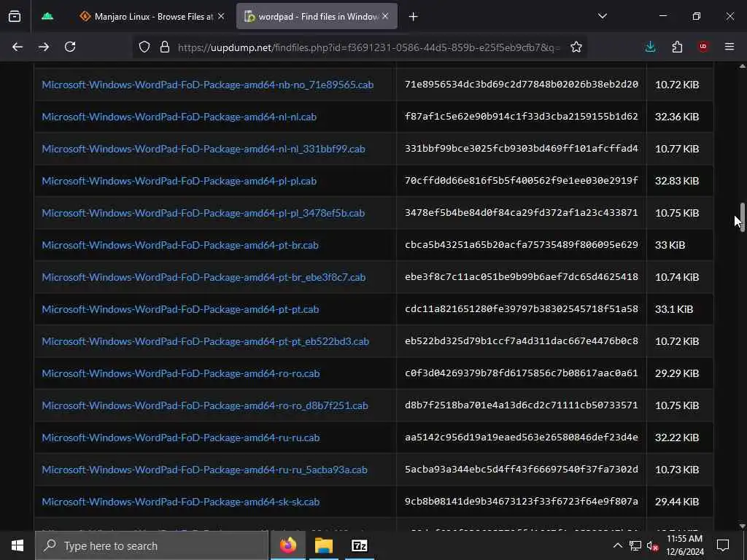The image size is (747, 560).
Task: Open the Windows Start menu
Action: pyautogui.click(x=18, y=545)
